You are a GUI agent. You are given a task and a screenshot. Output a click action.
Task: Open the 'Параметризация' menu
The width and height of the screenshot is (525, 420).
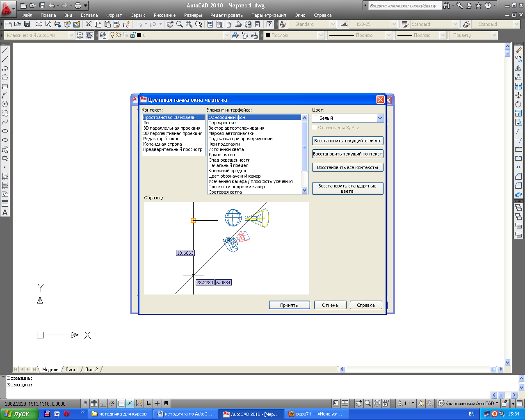point(269,15)
